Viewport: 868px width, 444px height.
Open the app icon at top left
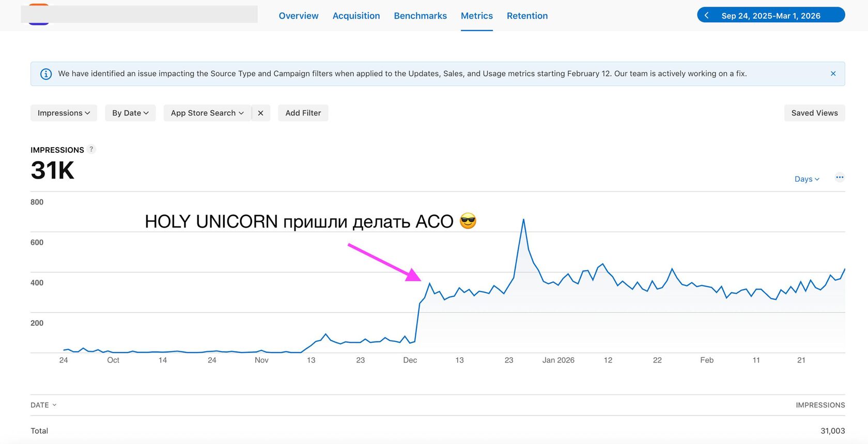coord(39,14)
